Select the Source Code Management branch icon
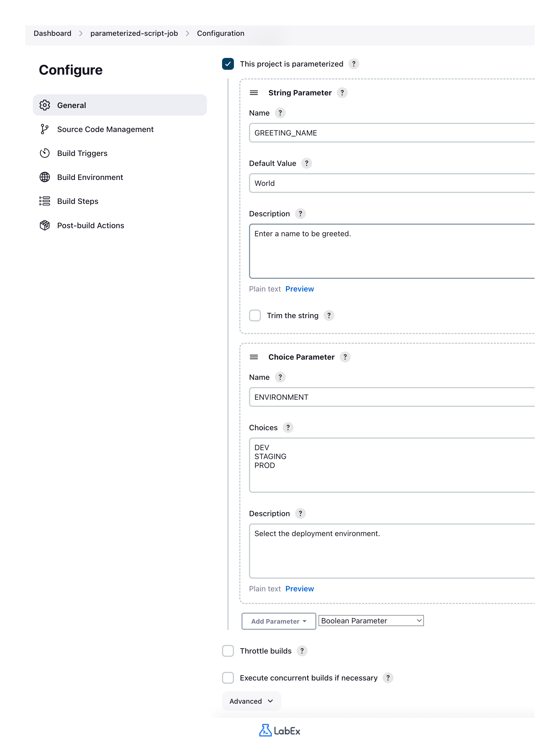The image size is (560, 743). (x=45, y=129)
